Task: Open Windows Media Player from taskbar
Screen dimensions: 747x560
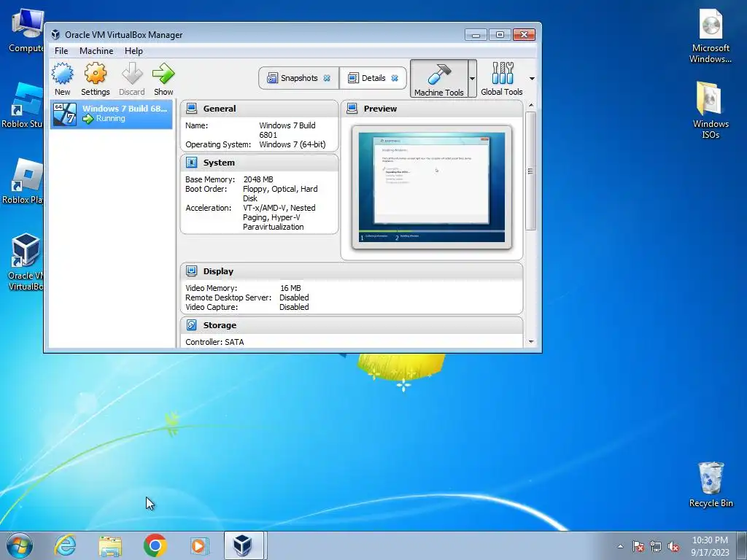Action: [x=198, y=545]
